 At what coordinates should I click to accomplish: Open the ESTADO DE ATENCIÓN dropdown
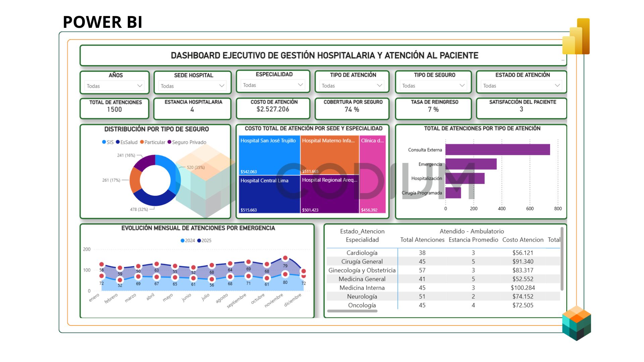pos(521,86)
